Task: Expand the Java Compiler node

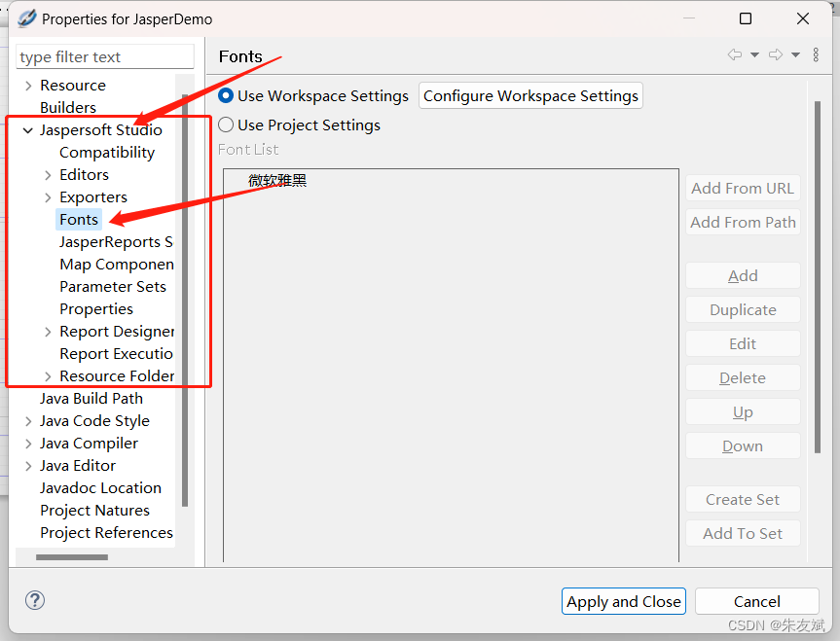Action: (28, 444)
